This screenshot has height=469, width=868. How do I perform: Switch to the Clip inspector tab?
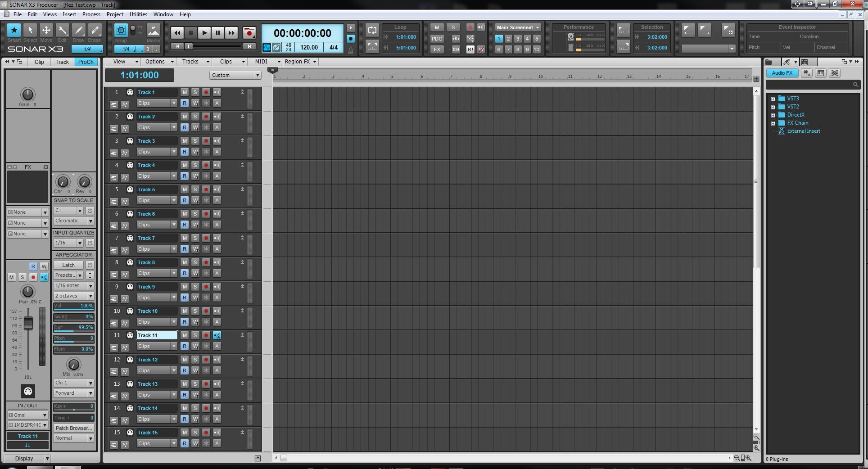[x=39, y=62]
